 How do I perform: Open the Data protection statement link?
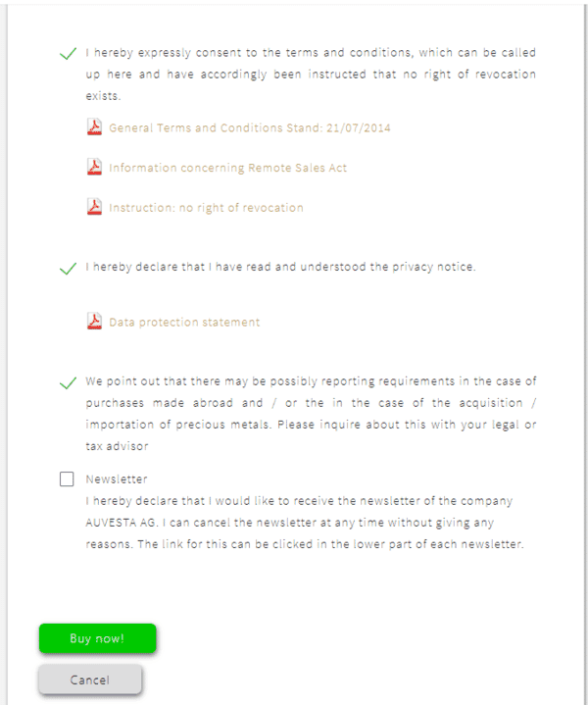click(184, 323)
